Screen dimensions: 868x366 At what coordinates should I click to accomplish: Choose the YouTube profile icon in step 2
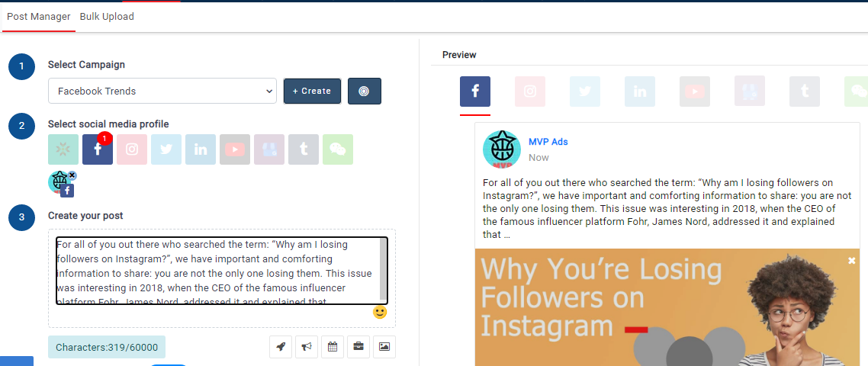pyautogui.click(x=234, y=150)
